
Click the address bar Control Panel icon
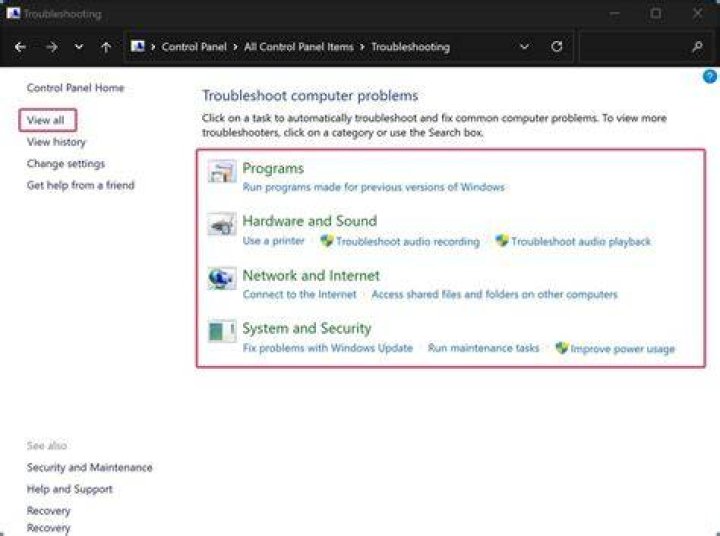(x=138, y=46)
